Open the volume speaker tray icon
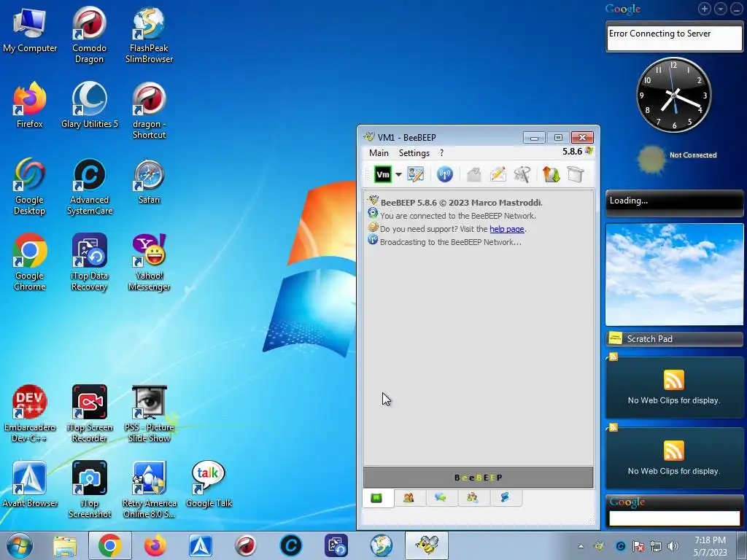This screenshot has width=747, height=560. 673,546
